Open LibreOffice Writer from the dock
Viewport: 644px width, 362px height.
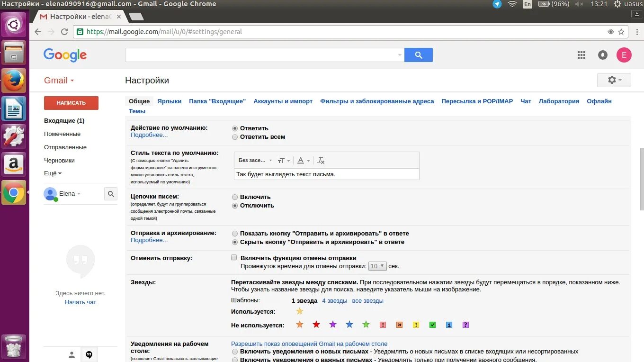tap(14, 109)
